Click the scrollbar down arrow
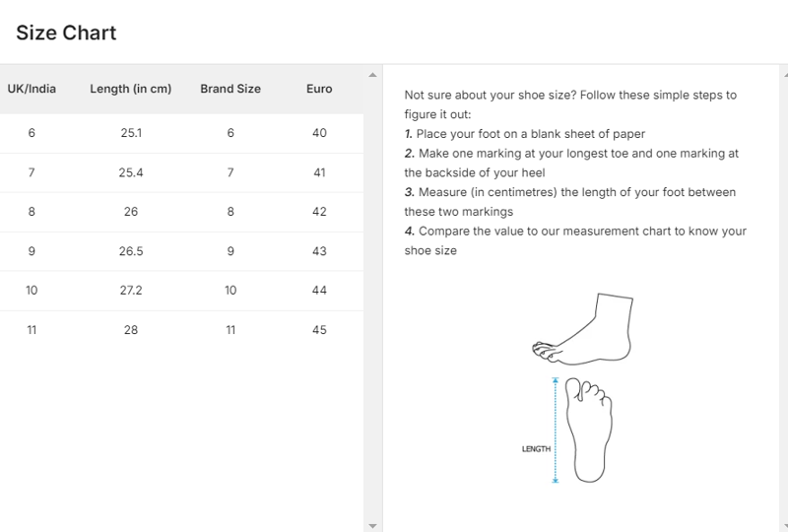 [x=372, y=525]
